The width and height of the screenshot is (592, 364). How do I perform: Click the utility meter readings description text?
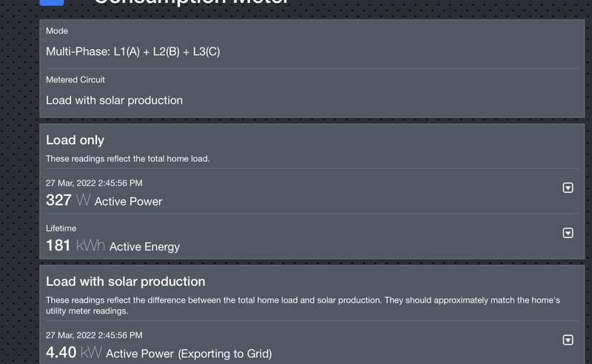pyautogui.click(x=303, y=305)
